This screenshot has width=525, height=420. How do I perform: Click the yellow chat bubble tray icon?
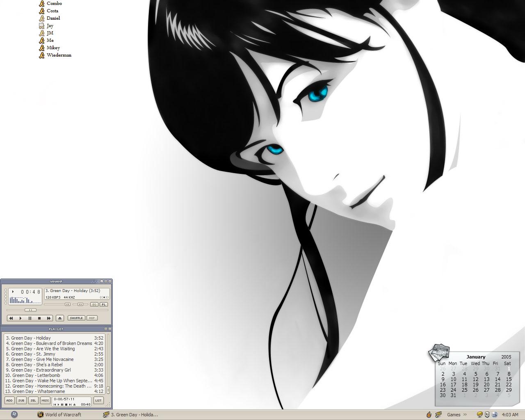480,415
